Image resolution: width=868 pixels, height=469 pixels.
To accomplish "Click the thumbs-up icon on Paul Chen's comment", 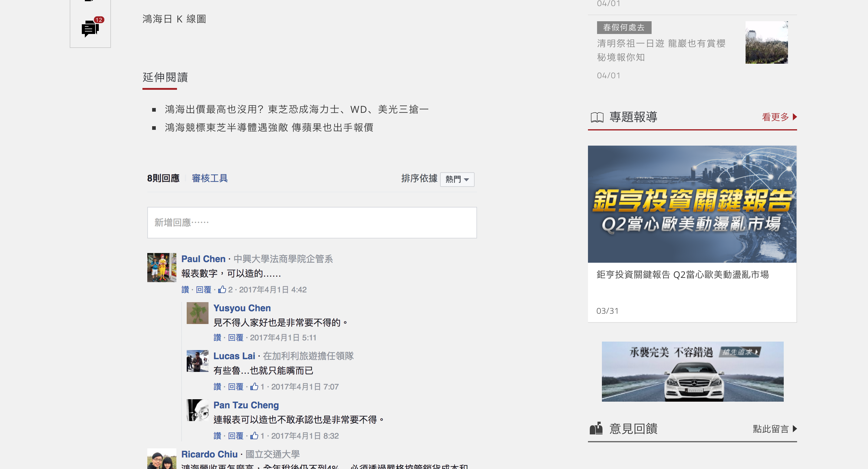I will 222,289.
